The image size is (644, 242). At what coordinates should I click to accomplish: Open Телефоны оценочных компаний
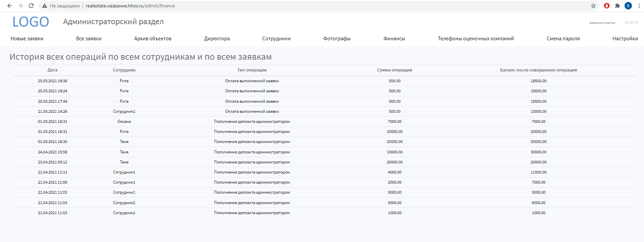pyautogui.click(x=476, y=39)
